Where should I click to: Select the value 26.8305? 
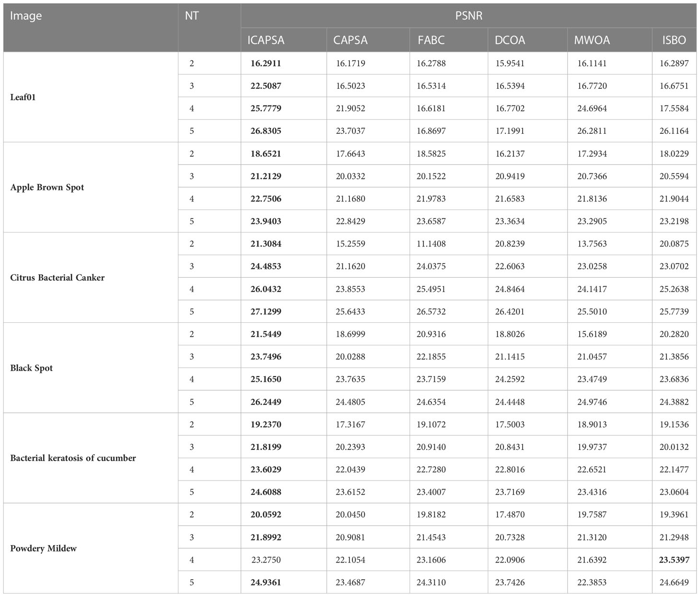pyautogui.click(x=266, y=131)
